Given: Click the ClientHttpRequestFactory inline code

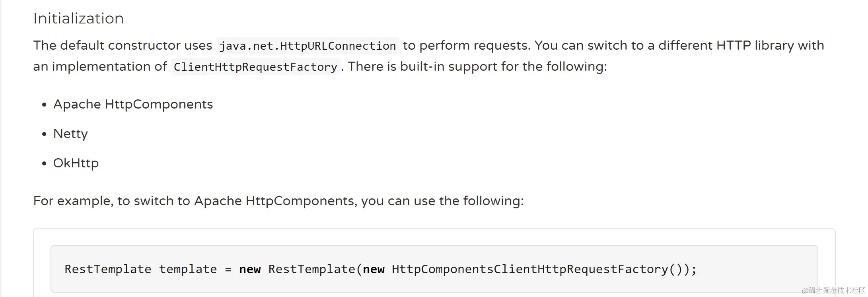Looking at the screenshot, I should (255, 67).
